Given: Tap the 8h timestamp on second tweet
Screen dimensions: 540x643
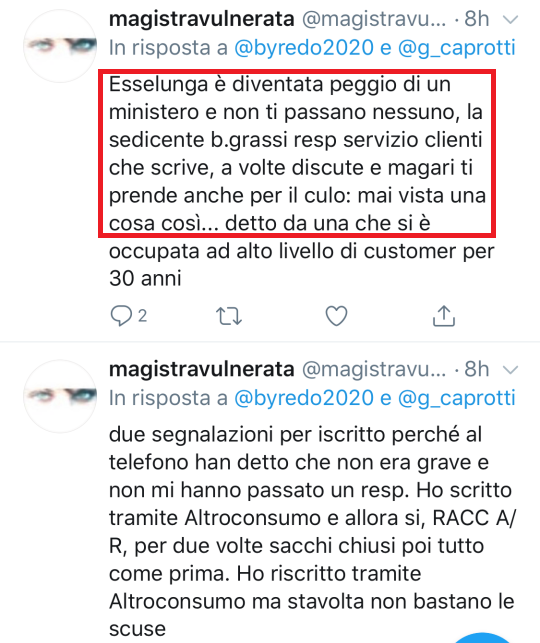Looking at the screenshot, I should 476,369.
